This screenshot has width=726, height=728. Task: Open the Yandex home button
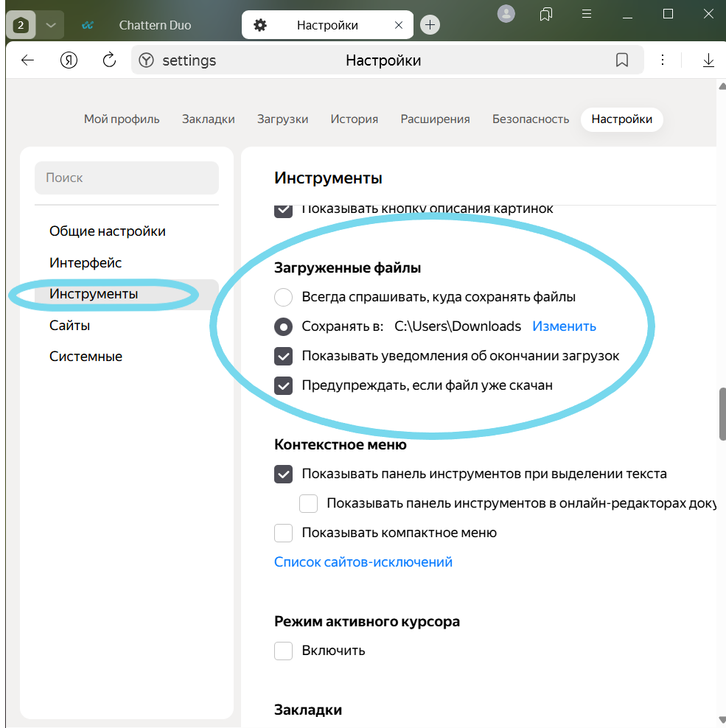[x=69, y=60]
